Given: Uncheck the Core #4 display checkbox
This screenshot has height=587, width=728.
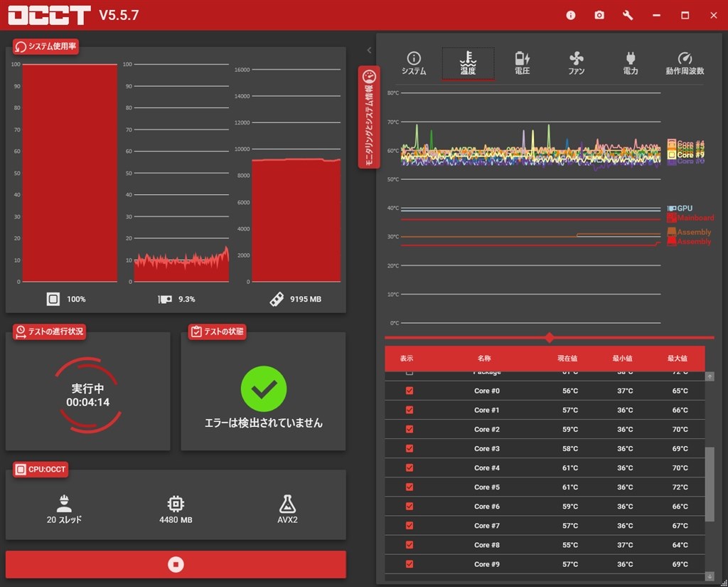Looking at the screenshot, I should coord(409,468).
